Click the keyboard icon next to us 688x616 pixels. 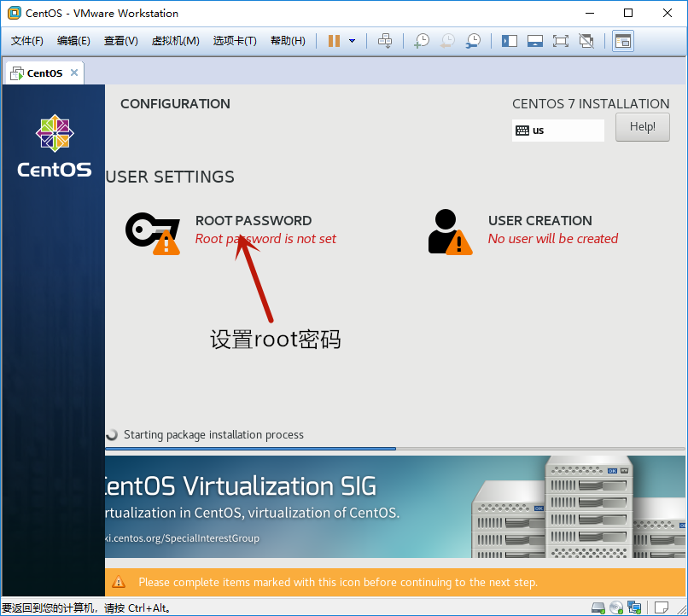(522, 131)
